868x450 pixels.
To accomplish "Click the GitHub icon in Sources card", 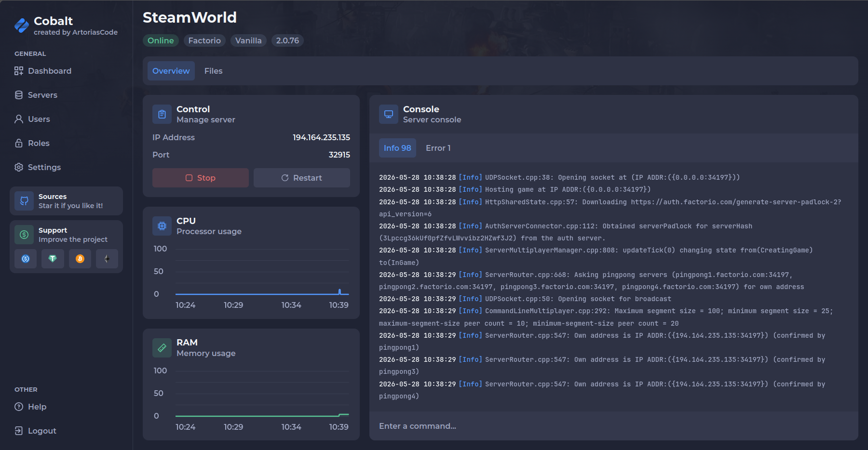I will [x=24, y=201].
